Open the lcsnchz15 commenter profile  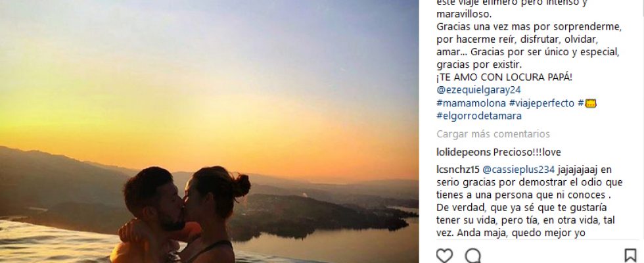tap(457, 170)
